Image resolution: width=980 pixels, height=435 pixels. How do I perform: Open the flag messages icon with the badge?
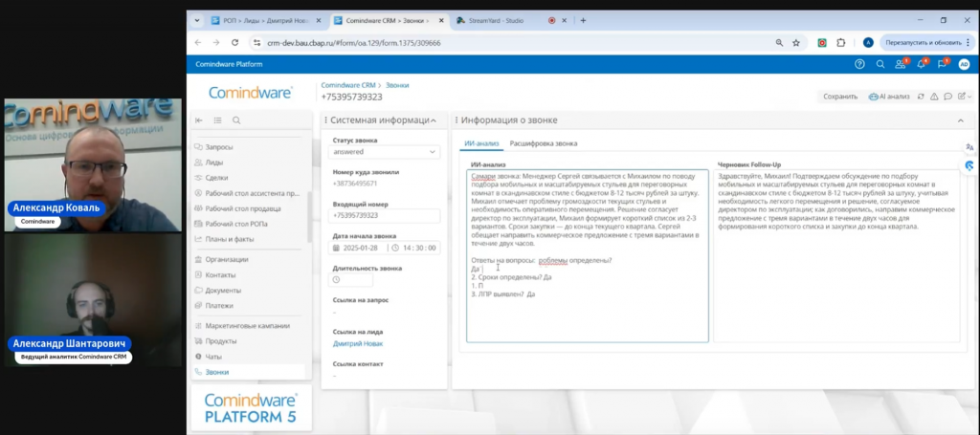(943, 64)
